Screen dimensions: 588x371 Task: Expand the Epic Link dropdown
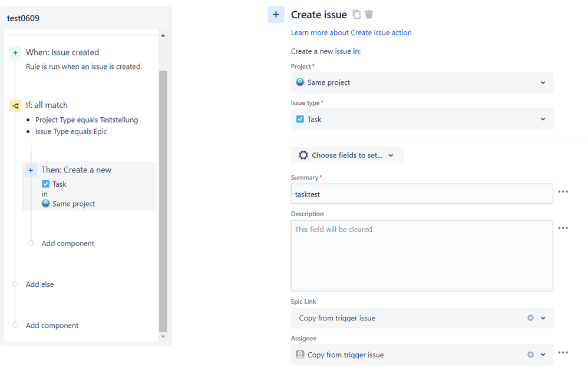543,318
